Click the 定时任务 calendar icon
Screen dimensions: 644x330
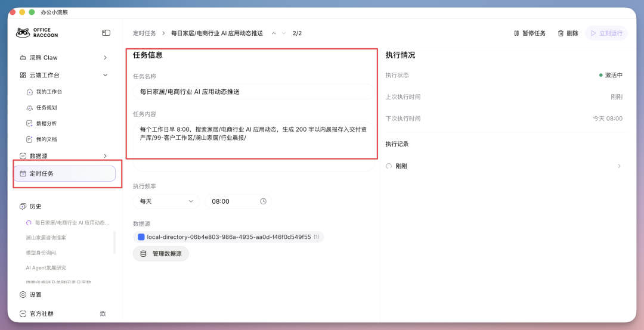point(23,173)
